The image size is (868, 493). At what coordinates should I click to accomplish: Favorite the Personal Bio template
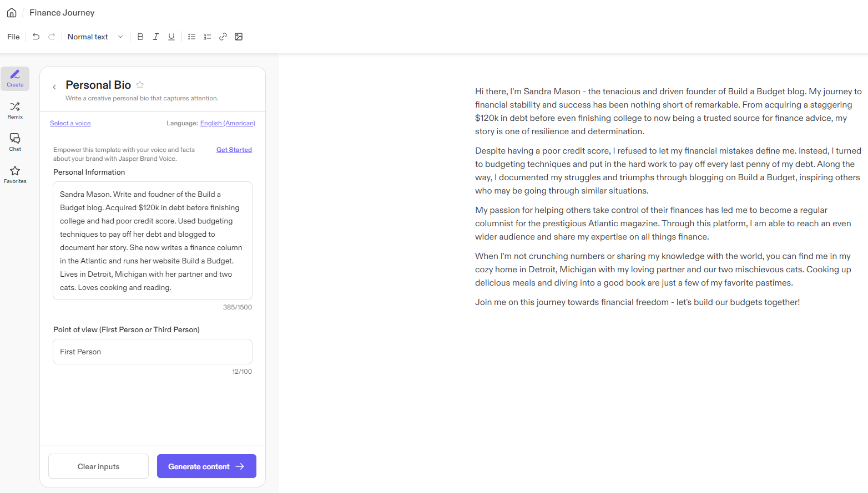[139, 84]
